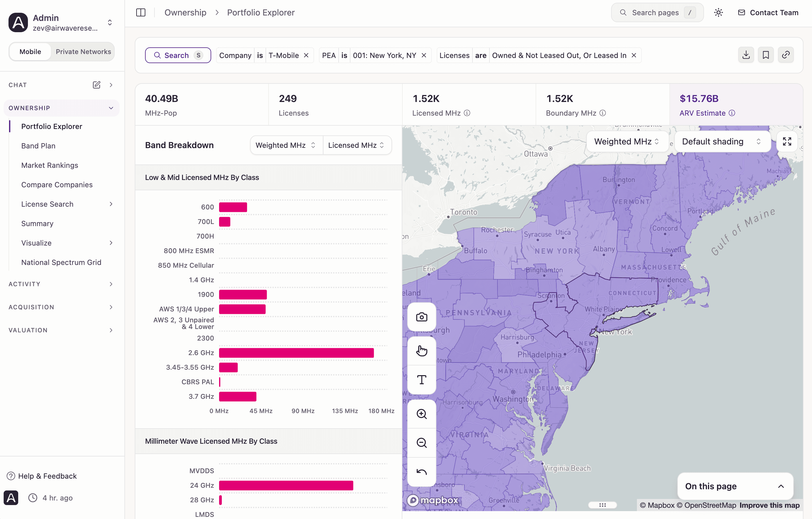This screenshot has width=812, height=519.
Task: Remove the Company T-Mobile filter
Action: [x=306, y=55]
